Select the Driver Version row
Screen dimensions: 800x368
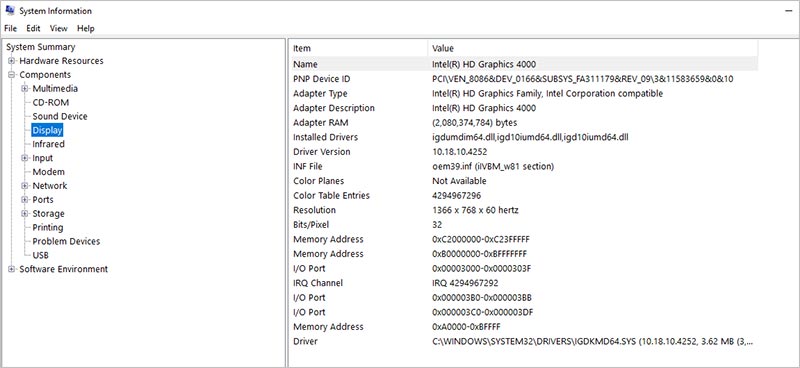pyautogui.click(x=524, y=152)
